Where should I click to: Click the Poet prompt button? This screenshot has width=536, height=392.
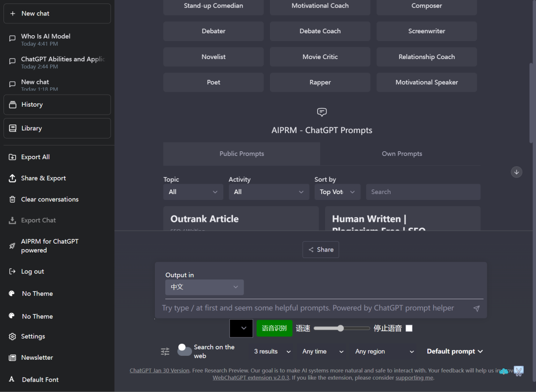213,82
